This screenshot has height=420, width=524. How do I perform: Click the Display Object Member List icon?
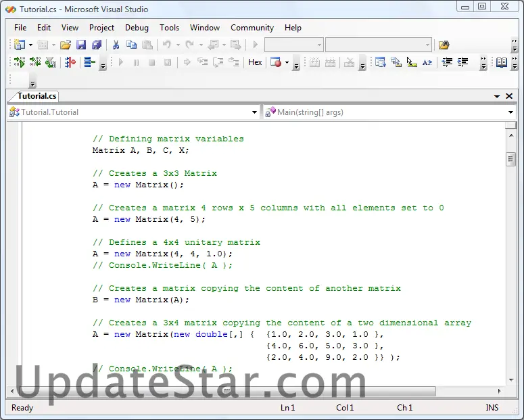click(x=380, y=62)
